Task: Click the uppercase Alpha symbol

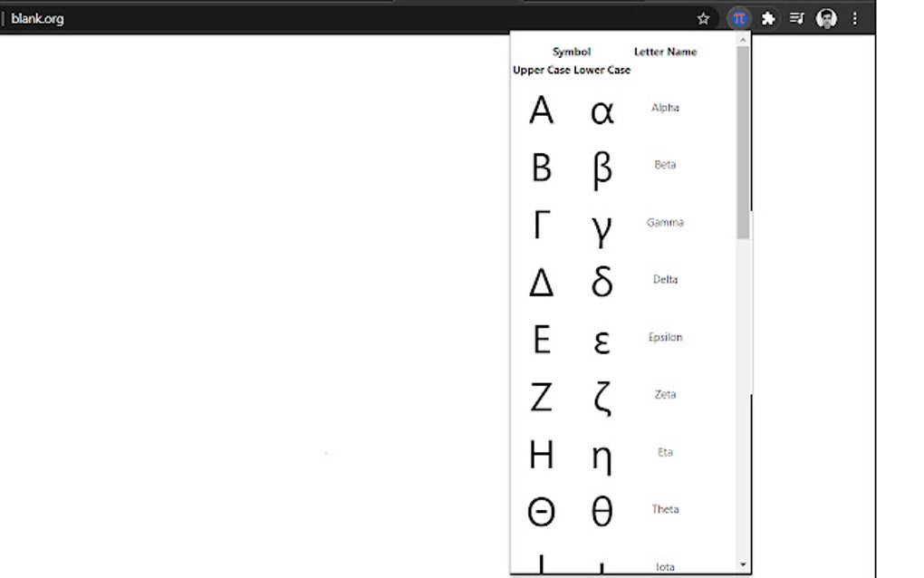Action: [543, 111]
